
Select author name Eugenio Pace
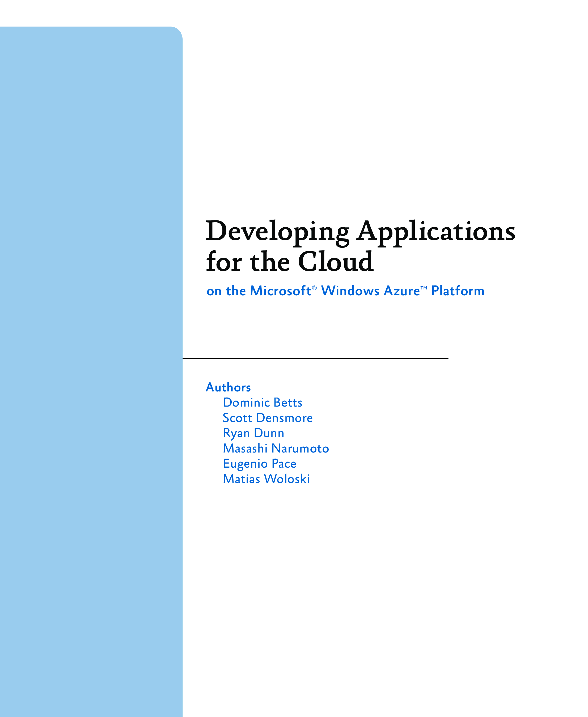[259, 463]
